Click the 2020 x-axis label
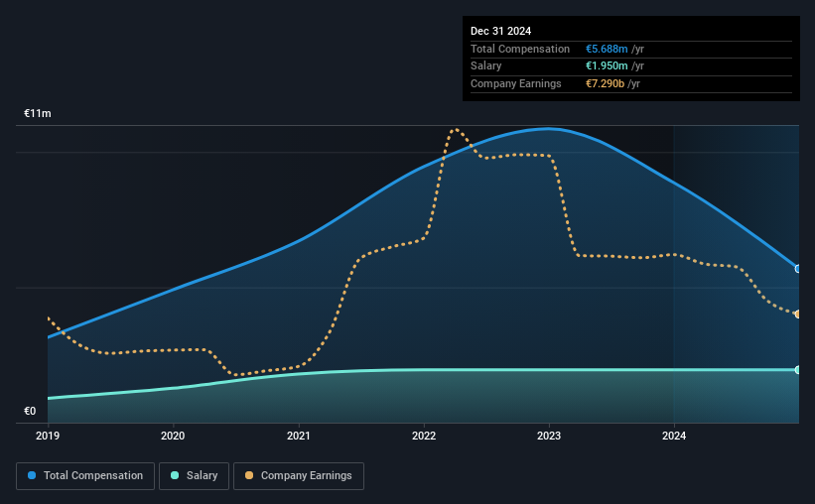 pyautogui.click(x=173, y=436)
